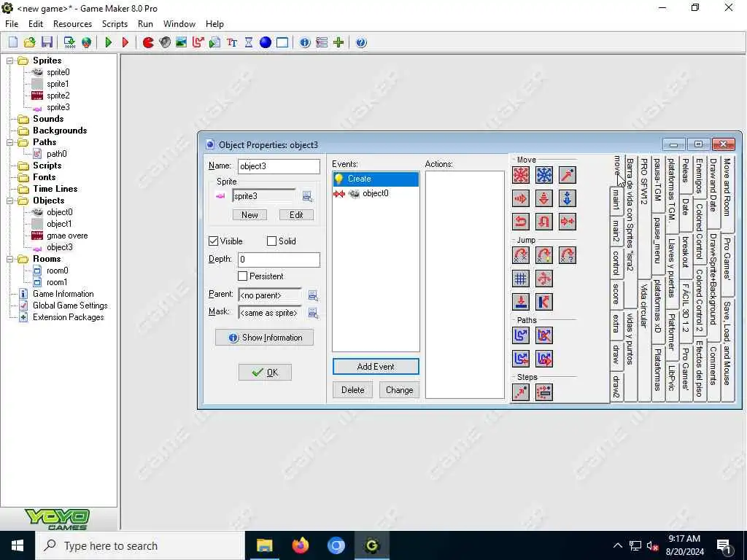Select the Reverse Horizontal action

[x=521, y=222]
